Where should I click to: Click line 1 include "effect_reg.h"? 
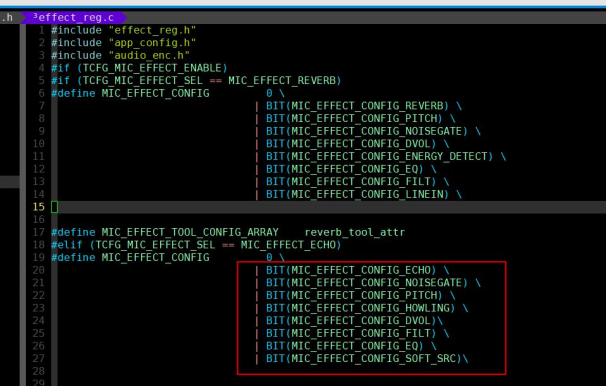[123, 30]
